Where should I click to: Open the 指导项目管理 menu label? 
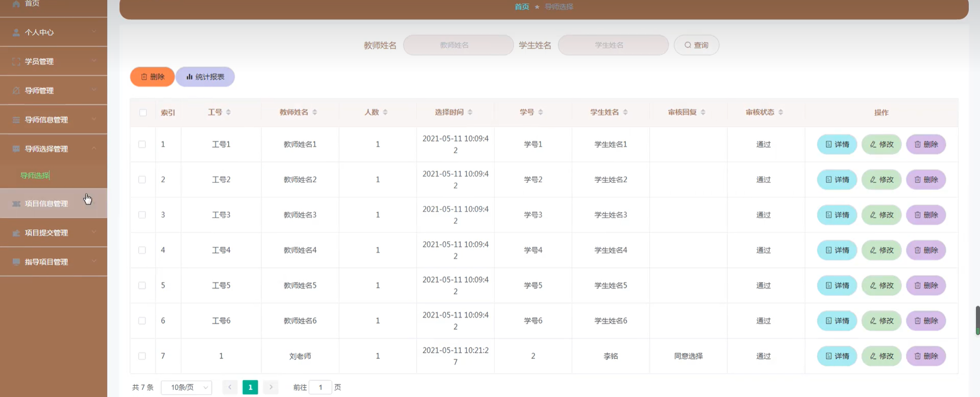pos(46,262)
